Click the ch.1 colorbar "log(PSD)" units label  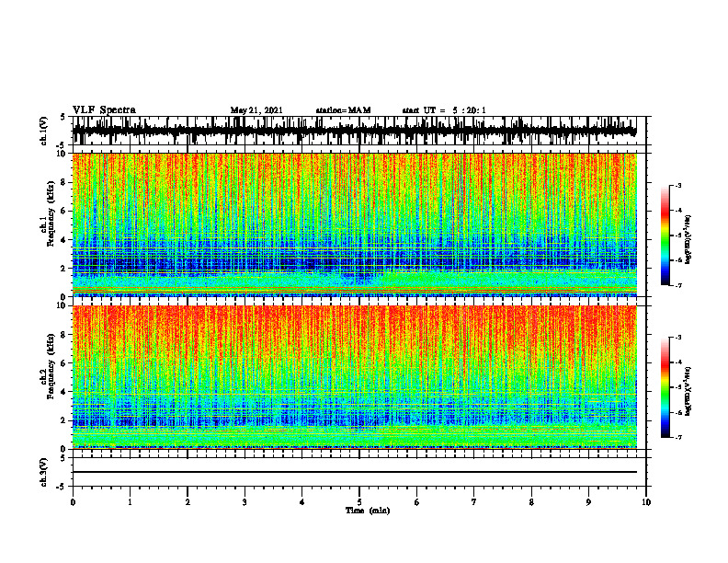(688, 240)
